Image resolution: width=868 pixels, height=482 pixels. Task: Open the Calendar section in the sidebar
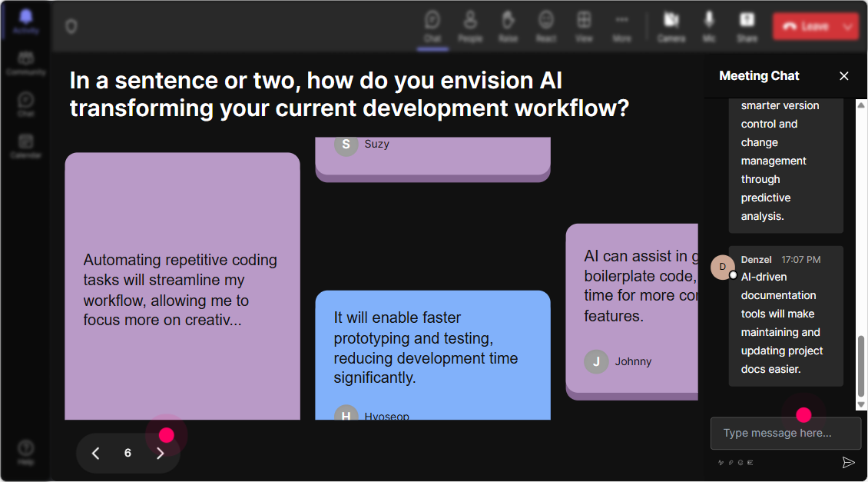click(25, 146)
